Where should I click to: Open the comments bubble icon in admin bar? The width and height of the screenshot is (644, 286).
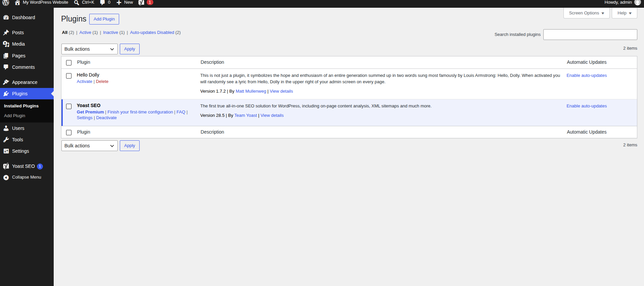(102, 3)
